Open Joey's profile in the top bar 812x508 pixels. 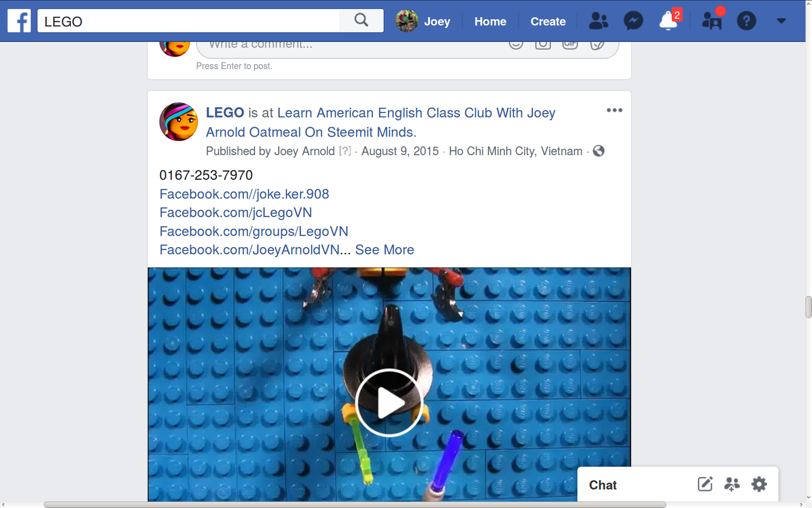[423, 21]
